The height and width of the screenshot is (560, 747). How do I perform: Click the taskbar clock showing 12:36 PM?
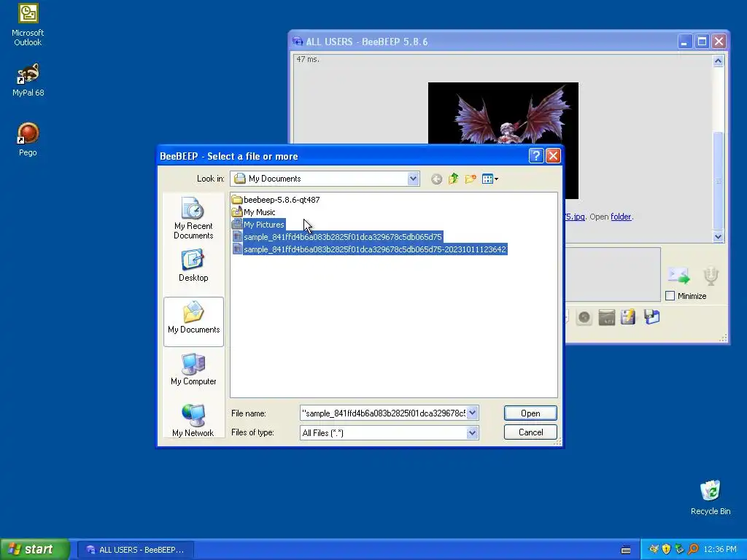pyautogui.click(x=720, y=550)
